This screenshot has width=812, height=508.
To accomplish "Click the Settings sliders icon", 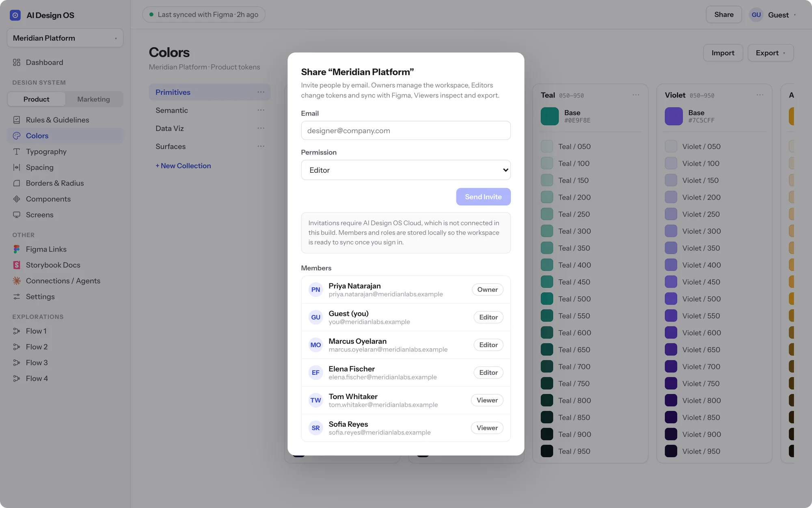I will coord(17,297).
